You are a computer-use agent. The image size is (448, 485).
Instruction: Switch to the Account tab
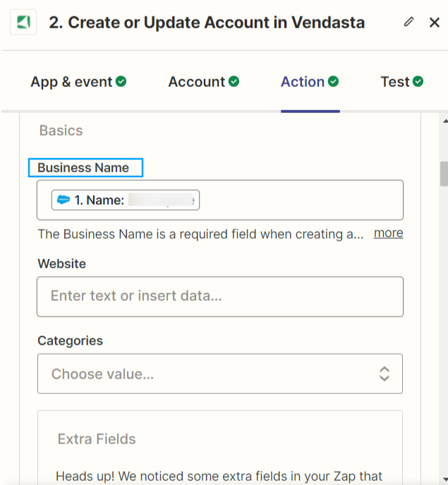pos(204,82)
